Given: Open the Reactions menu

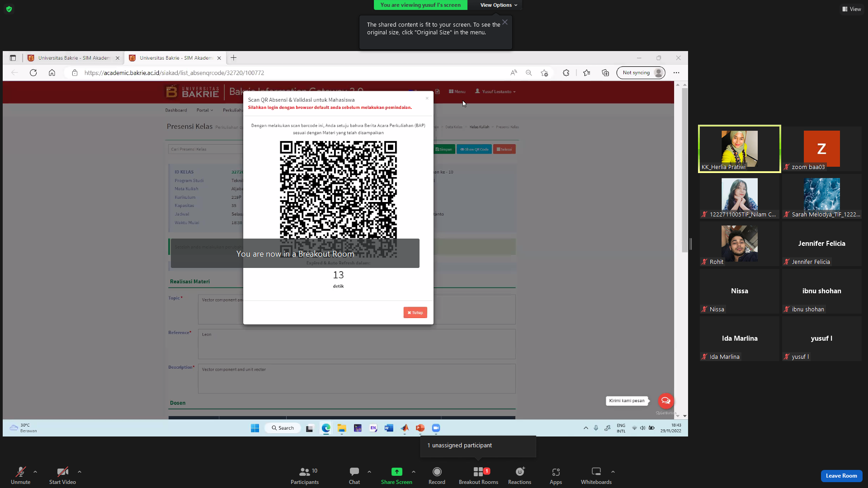Looking at the screenshot, I should coord(519,475).
